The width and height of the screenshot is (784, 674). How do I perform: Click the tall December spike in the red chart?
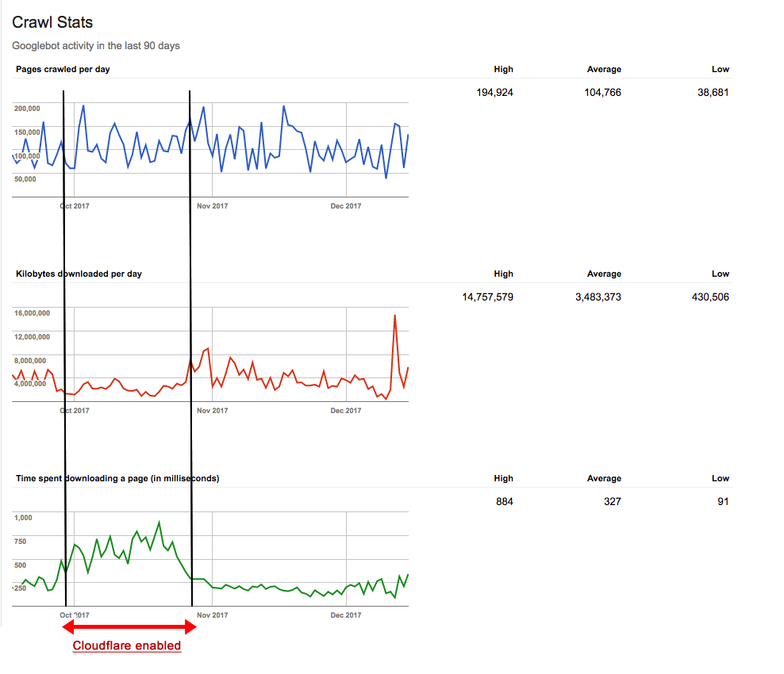click(394, 316)
